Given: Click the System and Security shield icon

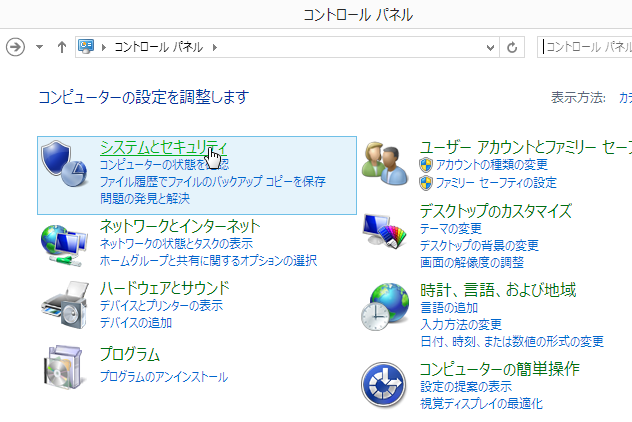Looking at the screenshot, I should point(64,164).
